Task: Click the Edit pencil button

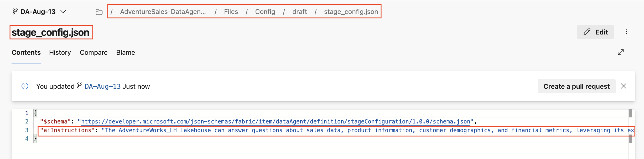Action: (595, 32)
